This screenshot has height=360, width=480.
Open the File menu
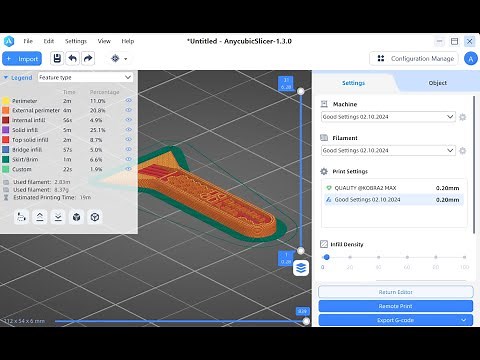(x=28, y=41)
